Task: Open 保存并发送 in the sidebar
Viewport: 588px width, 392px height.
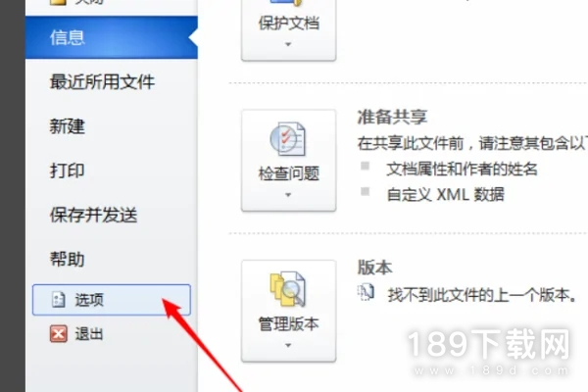Action: [94, 215]
